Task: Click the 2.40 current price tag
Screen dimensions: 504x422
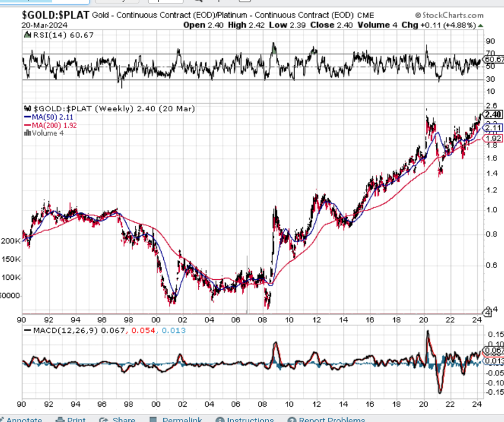Action: point(493,115)
